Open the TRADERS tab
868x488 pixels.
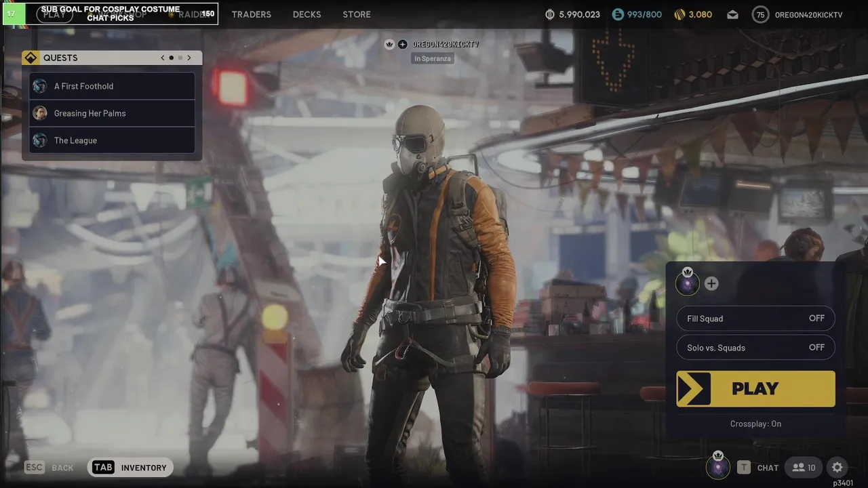point(251,14)
